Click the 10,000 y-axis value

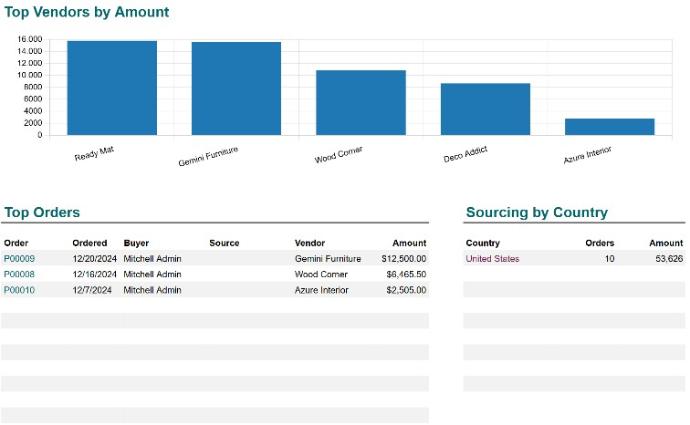[30, 75]
